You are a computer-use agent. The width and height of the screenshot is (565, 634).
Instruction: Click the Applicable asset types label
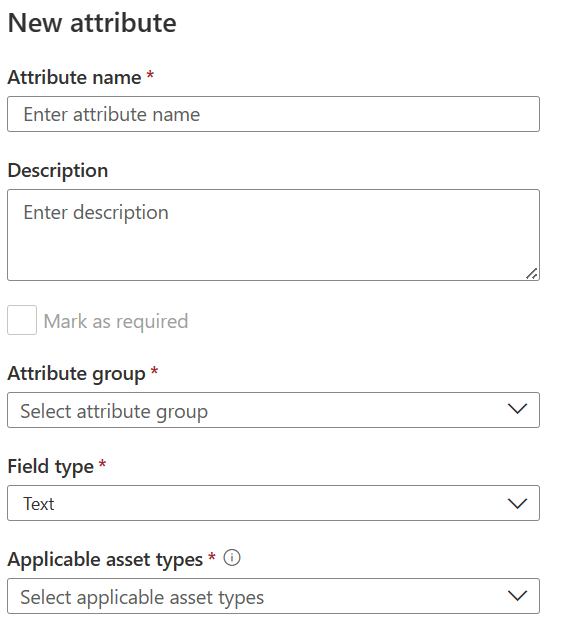point(105,560)
